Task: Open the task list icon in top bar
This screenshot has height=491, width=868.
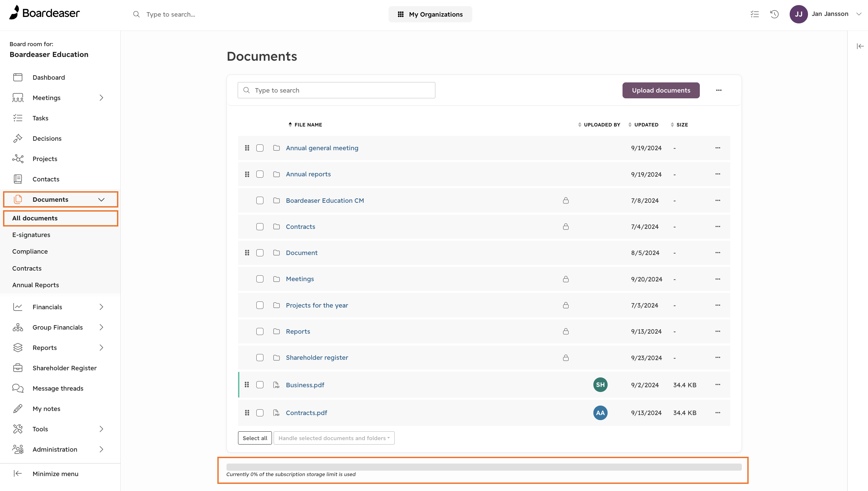Action: tap(755, 14)
